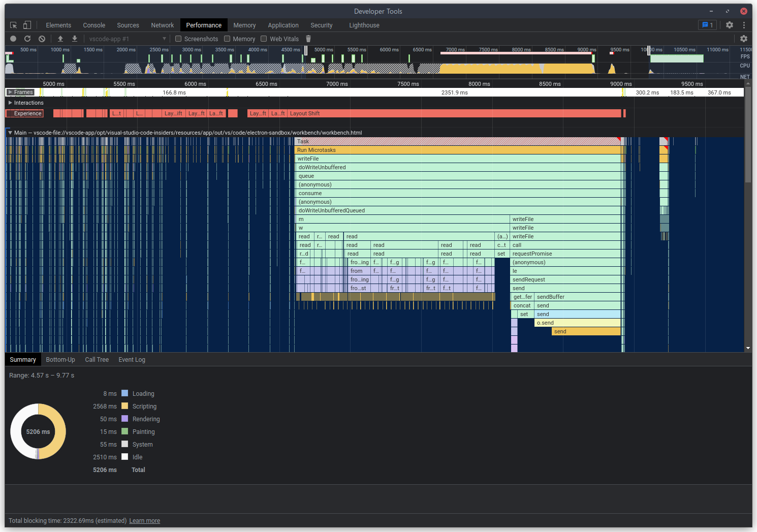757x532 pixels.
Task: Open the Event Log tab
Action: (132, 359)
